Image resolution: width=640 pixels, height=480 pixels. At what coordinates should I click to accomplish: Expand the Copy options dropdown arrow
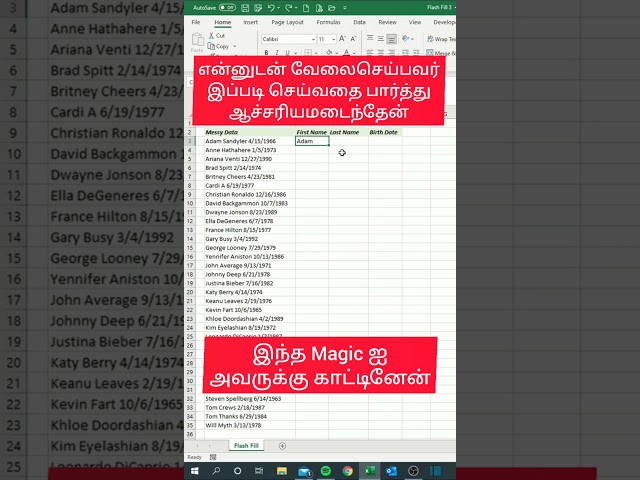pos(235,46)
